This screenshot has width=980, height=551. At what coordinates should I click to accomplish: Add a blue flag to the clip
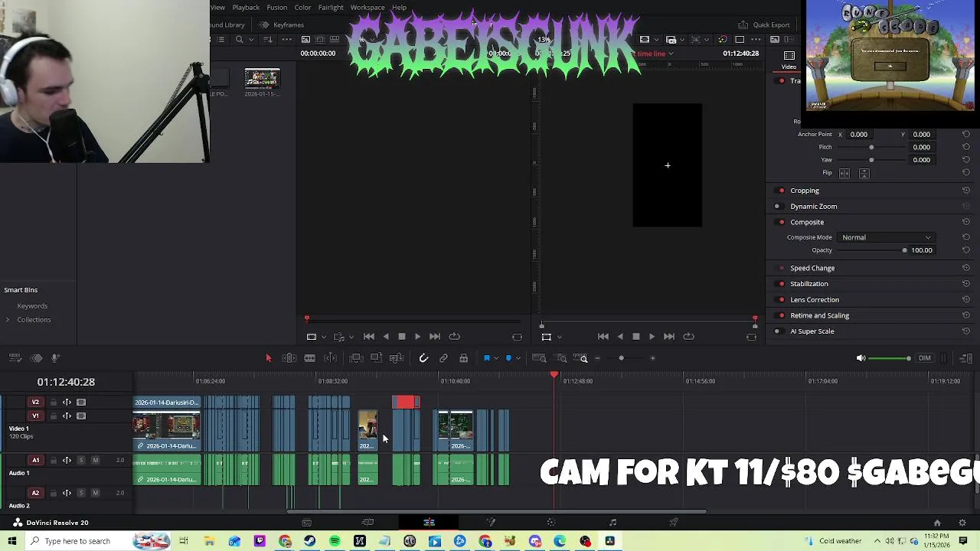point(487,358)
